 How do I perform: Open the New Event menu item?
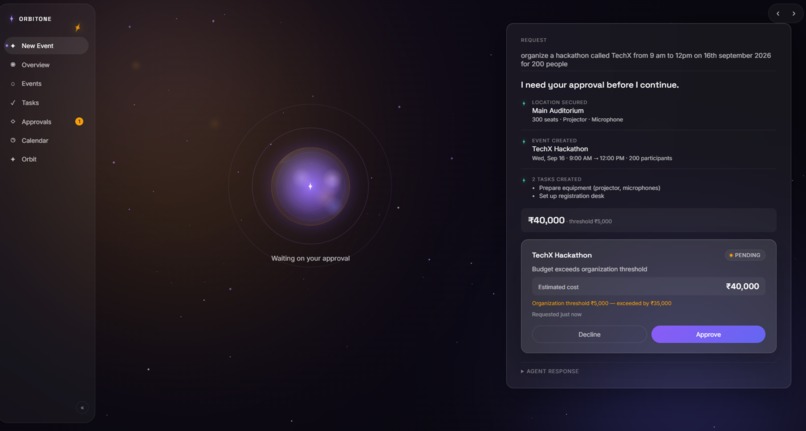click(46, 46)
